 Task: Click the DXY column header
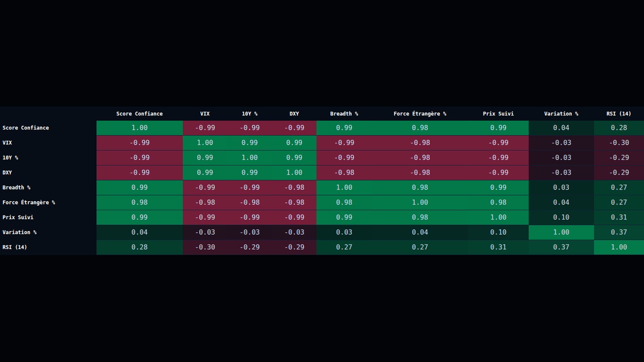(x=294, y=114)
